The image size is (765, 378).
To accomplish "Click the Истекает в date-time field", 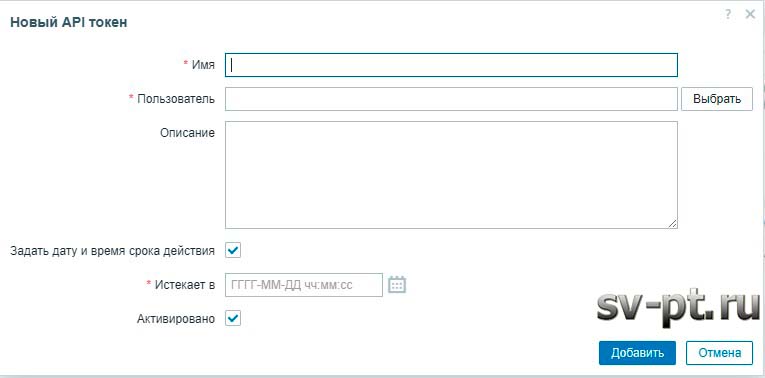I will [x=304, y=285].
